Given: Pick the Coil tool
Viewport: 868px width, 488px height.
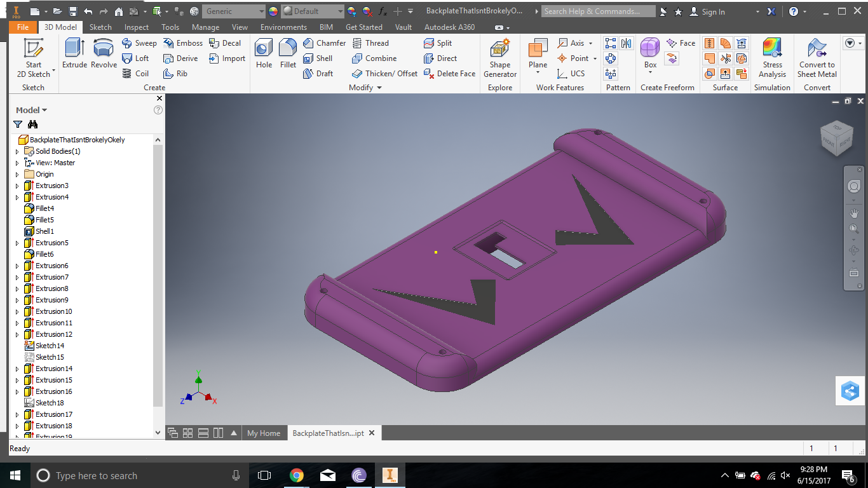Looking at the screenshot, I should [x=135, y=74].
